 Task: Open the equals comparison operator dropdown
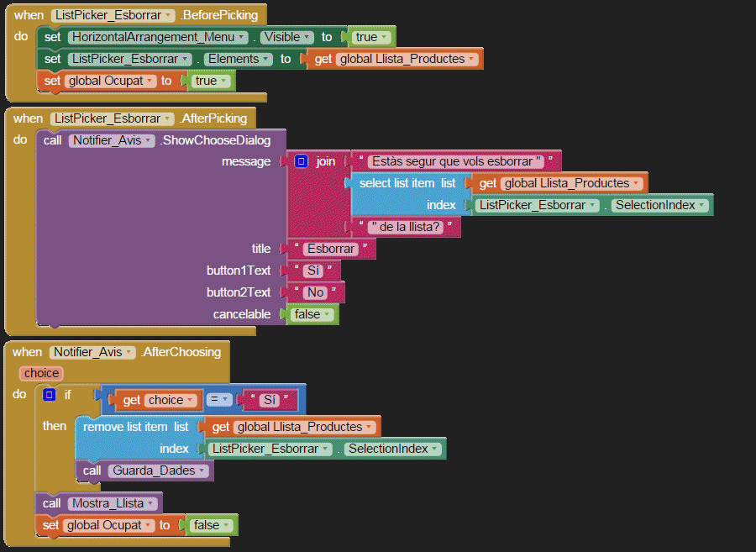point(220,400)
